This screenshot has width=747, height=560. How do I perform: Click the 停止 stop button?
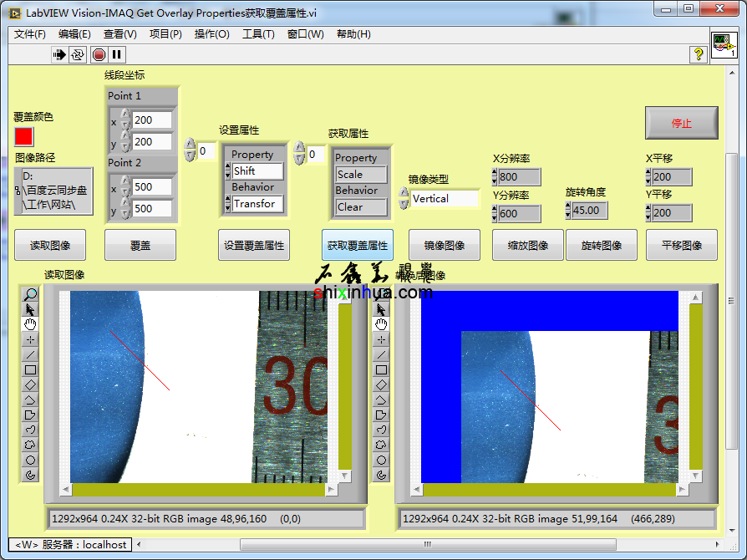(681, 123)
